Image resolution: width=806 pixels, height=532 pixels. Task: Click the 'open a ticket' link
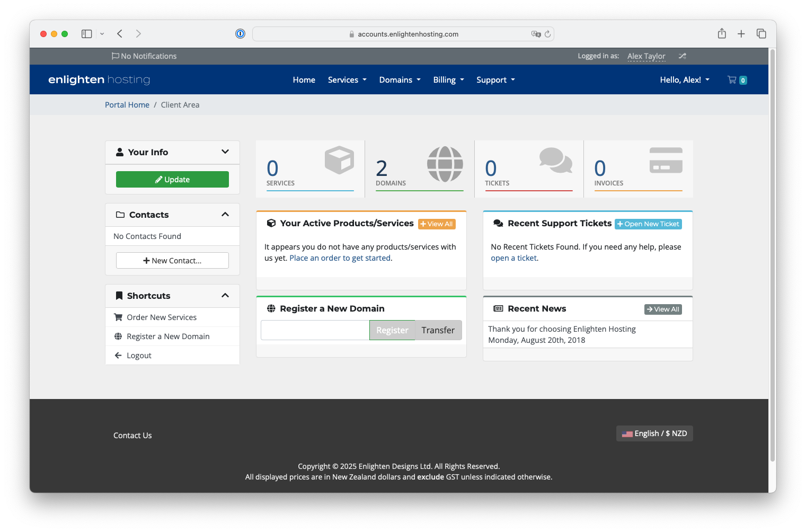[513, 258]
